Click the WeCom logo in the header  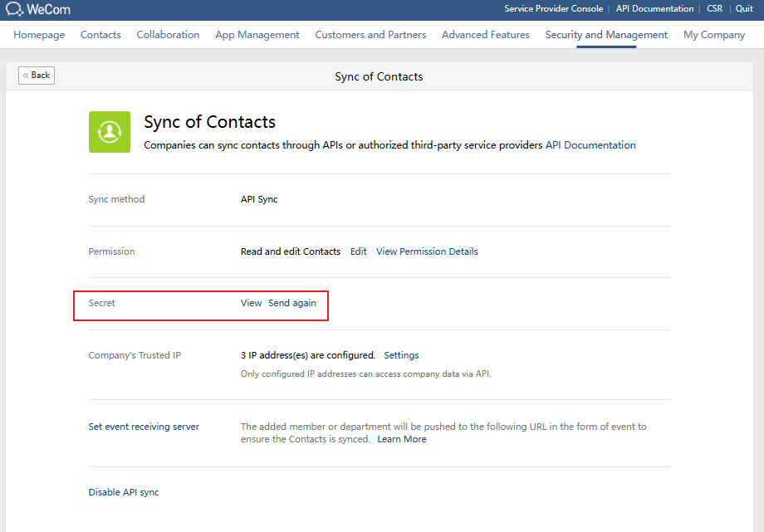tap(37, 9)
